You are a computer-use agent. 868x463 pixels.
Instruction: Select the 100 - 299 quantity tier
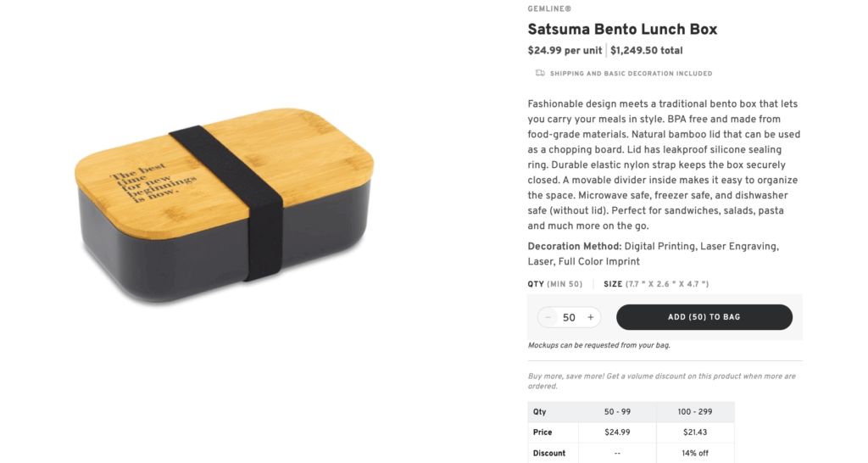click(695, 411)
